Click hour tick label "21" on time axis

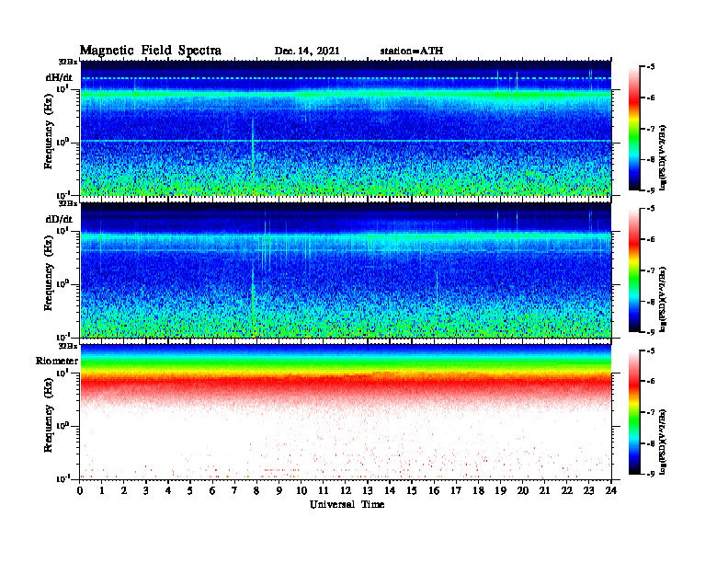pos(544,491)
